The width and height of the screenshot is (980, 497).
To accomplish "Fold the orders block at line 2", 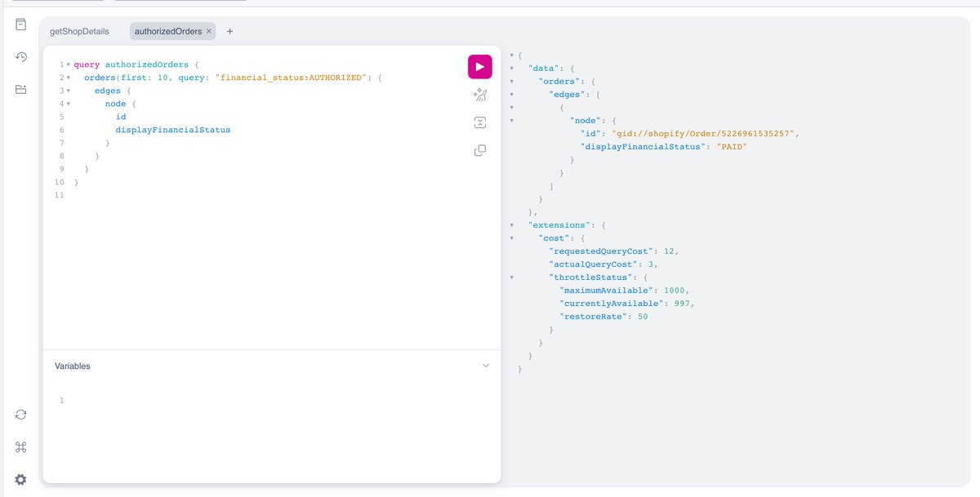I will (x=68, y=78).
